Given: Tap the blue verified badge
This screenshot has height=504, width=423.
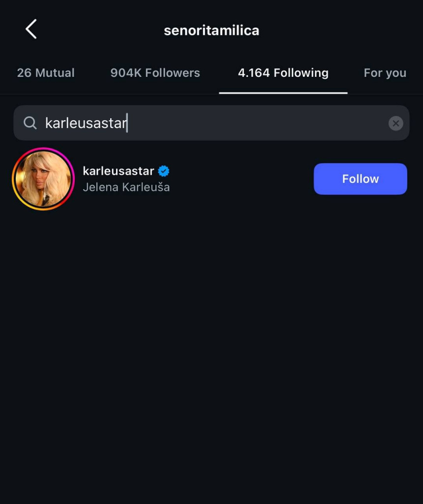Looking at the screenshot, I should click(164, 171).
